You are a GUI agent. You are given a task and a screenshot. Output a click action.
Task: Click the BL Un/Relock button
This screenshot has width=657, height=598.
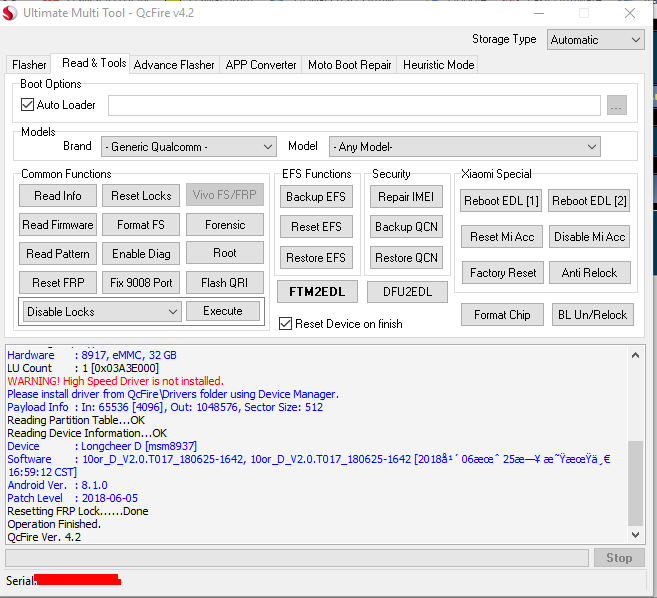click(592, 315)
